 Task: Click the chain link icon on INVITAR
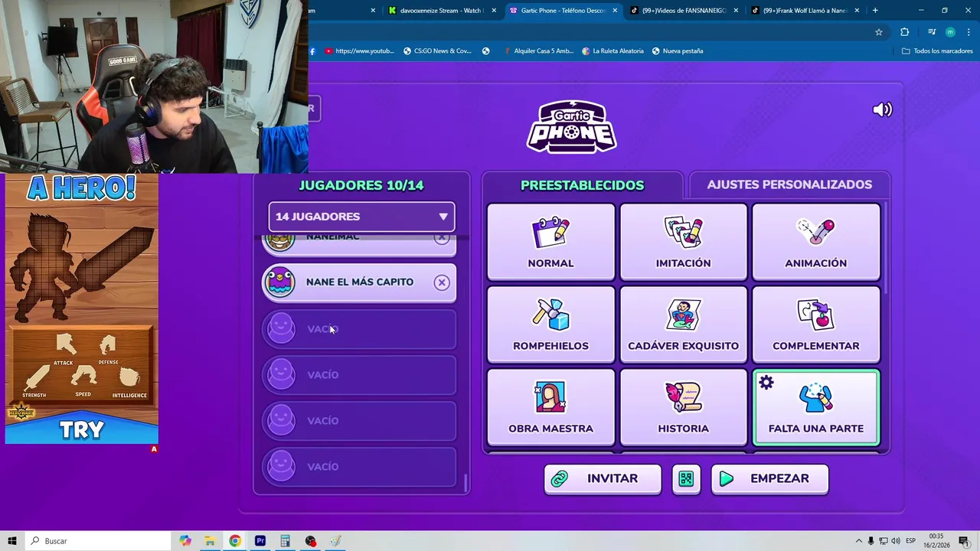560,478
